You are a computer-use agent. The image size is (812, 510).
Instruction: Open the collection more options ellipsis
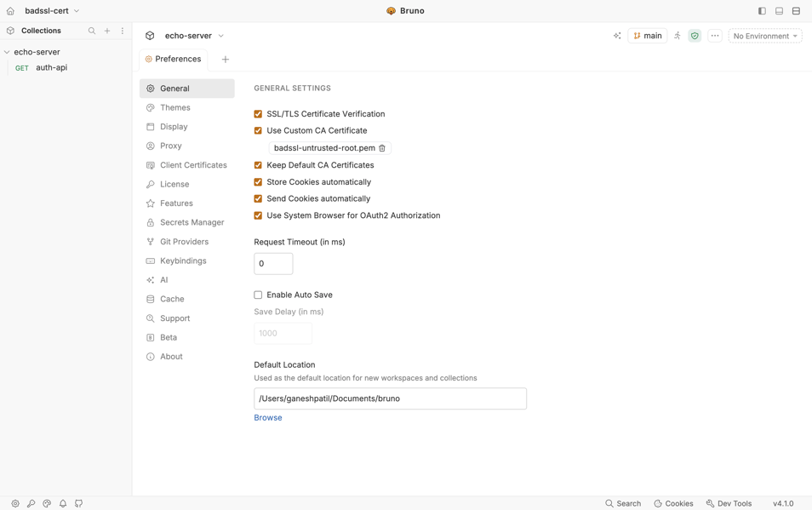click(x=715, y=36)
